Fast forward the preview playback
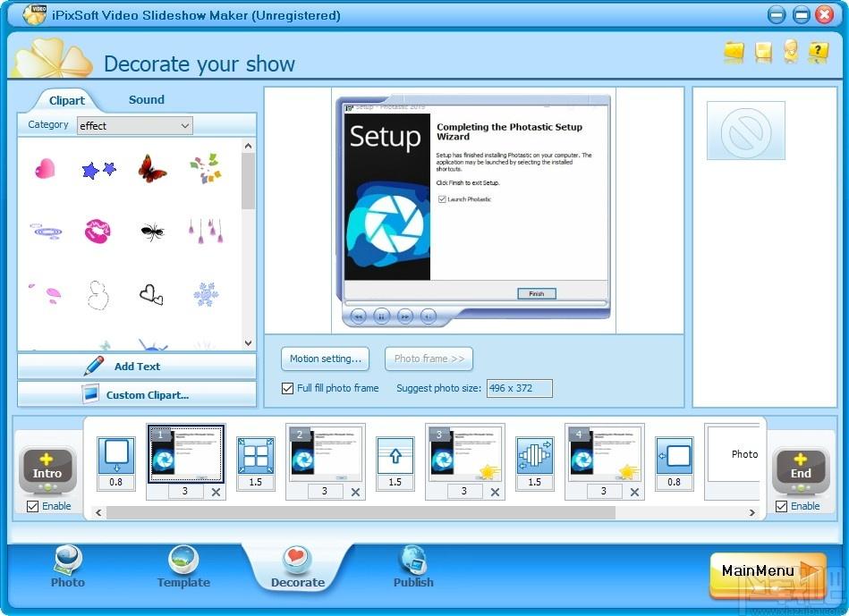The image size is (849, 616). (x=405, y=316)
